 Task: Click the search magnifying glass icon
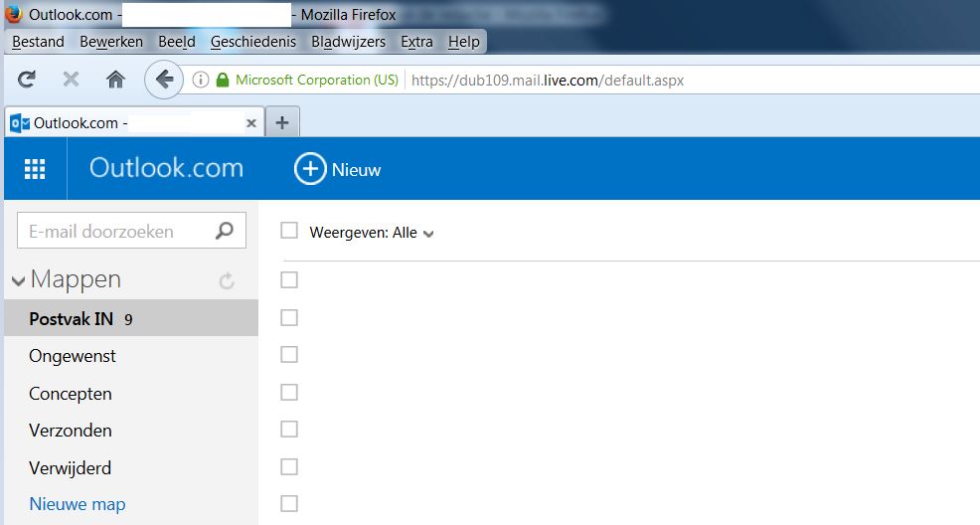click(x=226, y=231)
